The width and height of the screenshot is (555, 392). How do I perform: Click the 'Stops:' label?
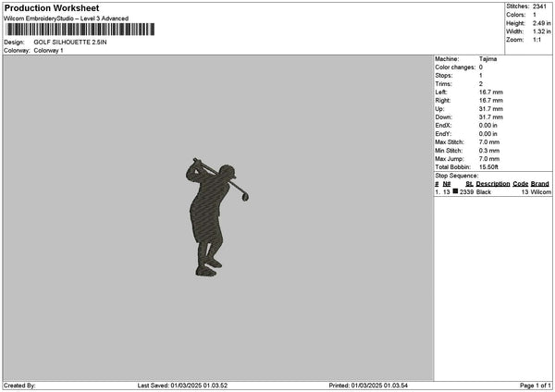coord(444,76)
